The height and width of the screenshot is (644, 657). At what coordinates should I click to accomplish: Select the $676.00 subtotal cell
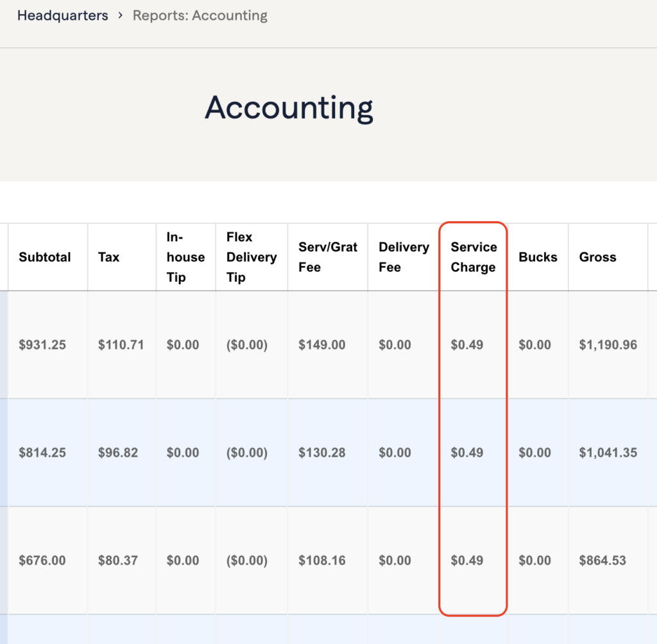coord(42,561)
